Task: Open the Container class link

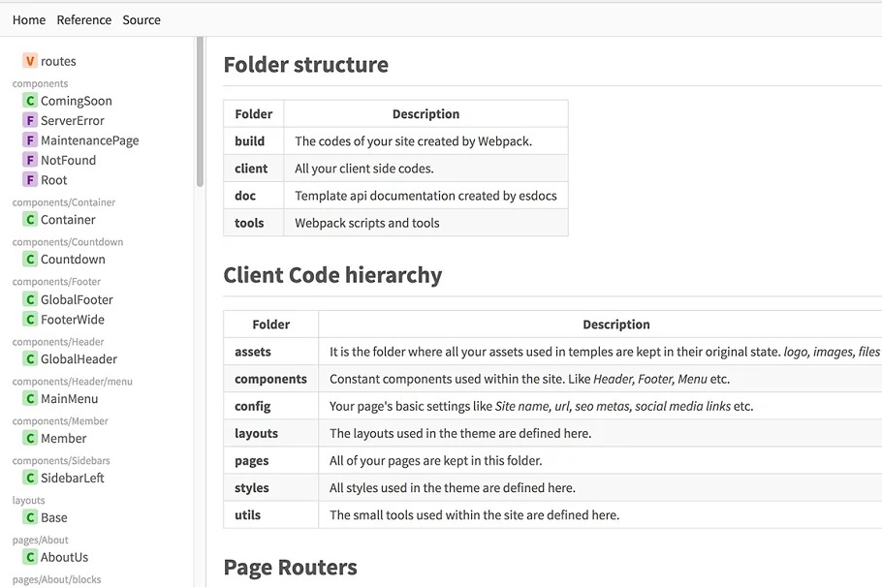Action: tap(68, 220)
